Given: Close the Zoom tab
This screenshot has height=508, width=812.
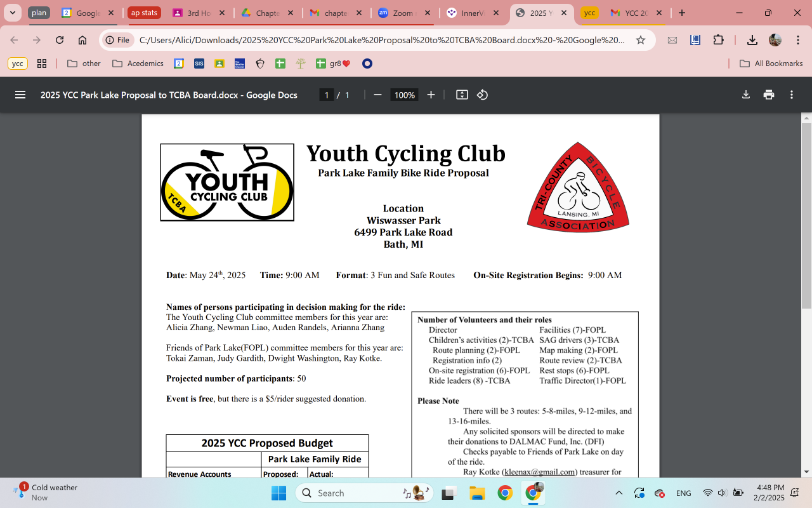Looking at the screenshot, I should 427,13.
